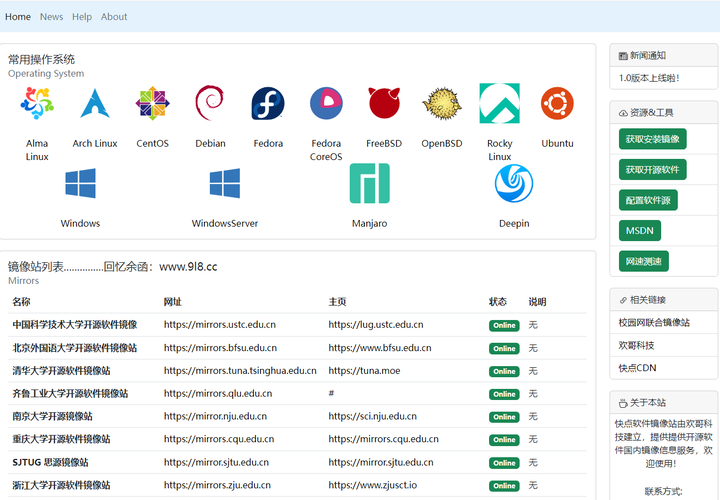This screenshot has width=720, height=500.
Task: Open https://mirrors.zju.edu.cn link
Action: tap(217, 485)
